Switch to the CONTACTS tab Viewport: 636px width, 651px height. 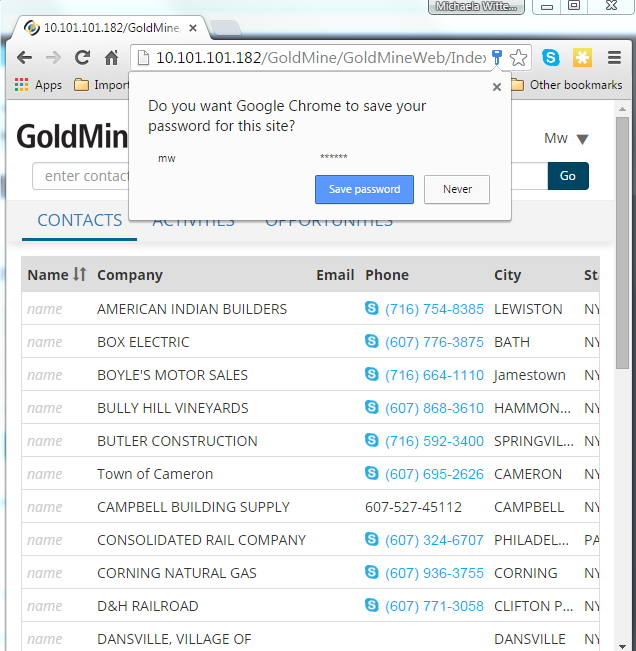pos(79,221)
